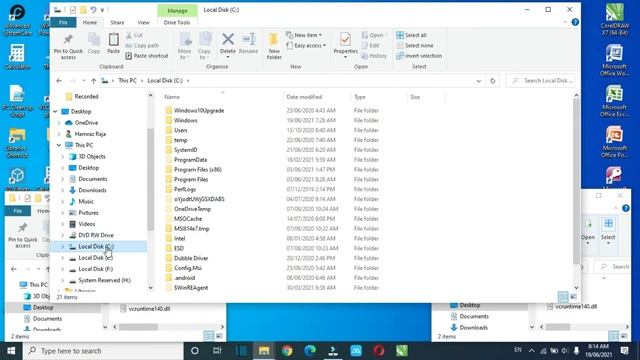Switch to the View ribbon tab

pyautogui.click(x=143, y=22)
